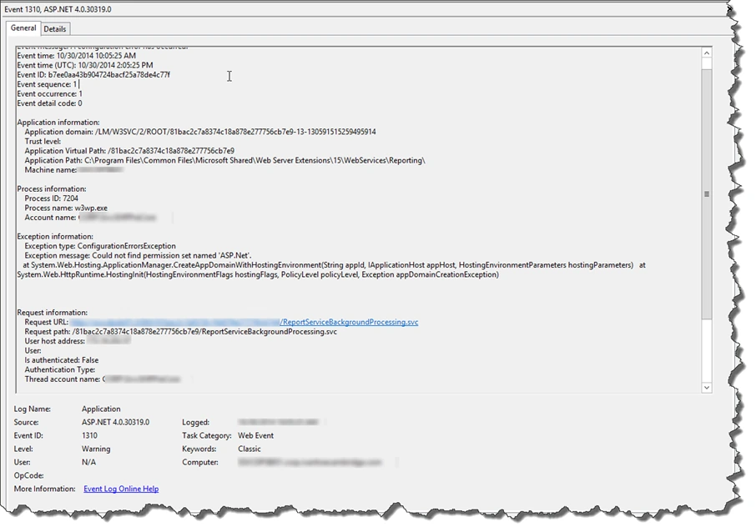
Task: Click the exception message about 'ASP.Net' permission set
Action: pos(138,255)
